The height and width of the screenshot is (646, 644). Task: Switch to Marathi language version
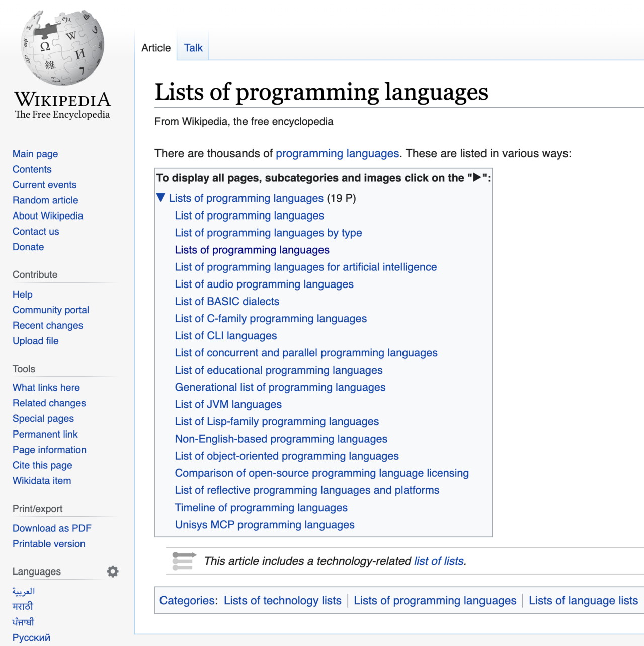pyautogui.click(x=23, y=607)
